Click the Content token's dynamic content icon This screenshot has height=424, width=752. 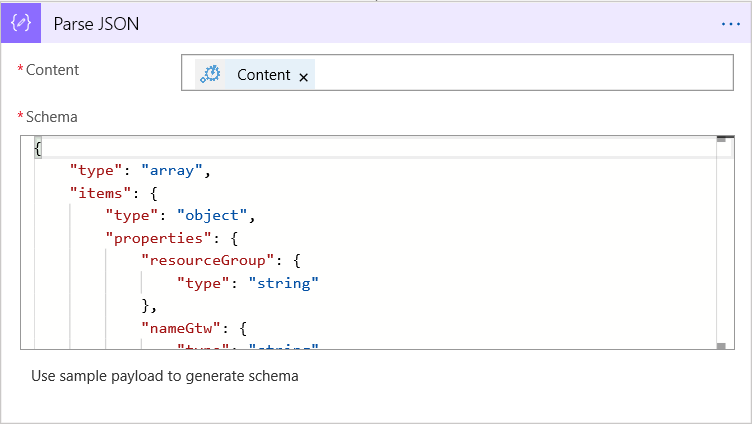pyautogui.click(x=210, y=74)
